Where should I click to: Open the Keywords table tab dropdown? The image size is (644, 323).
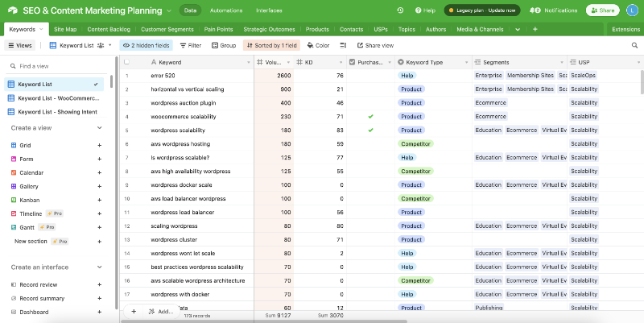tap(41, 29)
